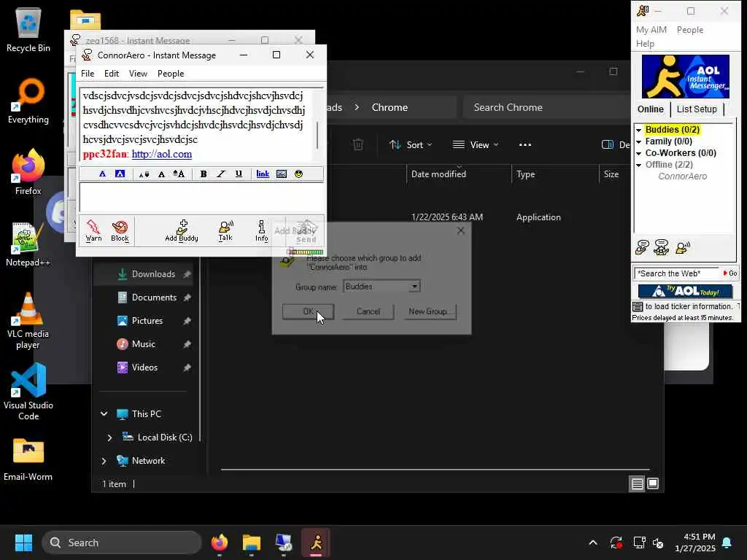Toggle italic formatting in IM window
Image resolution: width=747 pixels, height=560 pixels.
221,174
